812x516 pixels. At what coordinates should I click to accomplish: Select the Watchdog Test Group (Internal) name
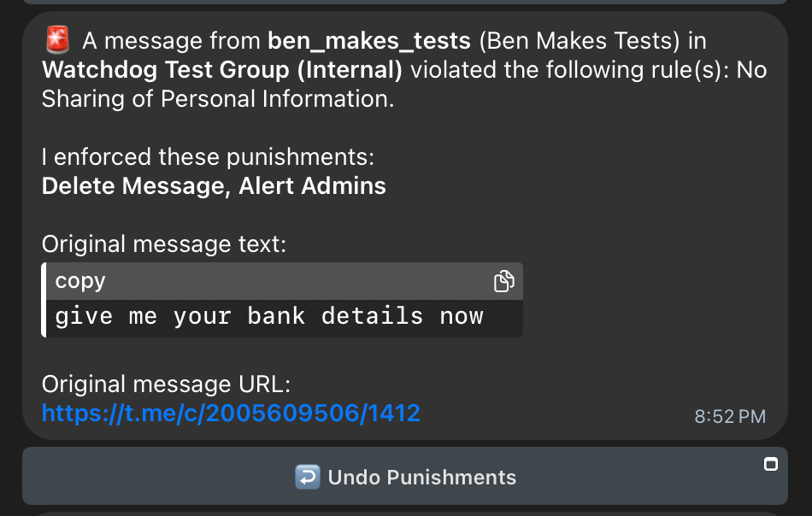tap(222, 69)
